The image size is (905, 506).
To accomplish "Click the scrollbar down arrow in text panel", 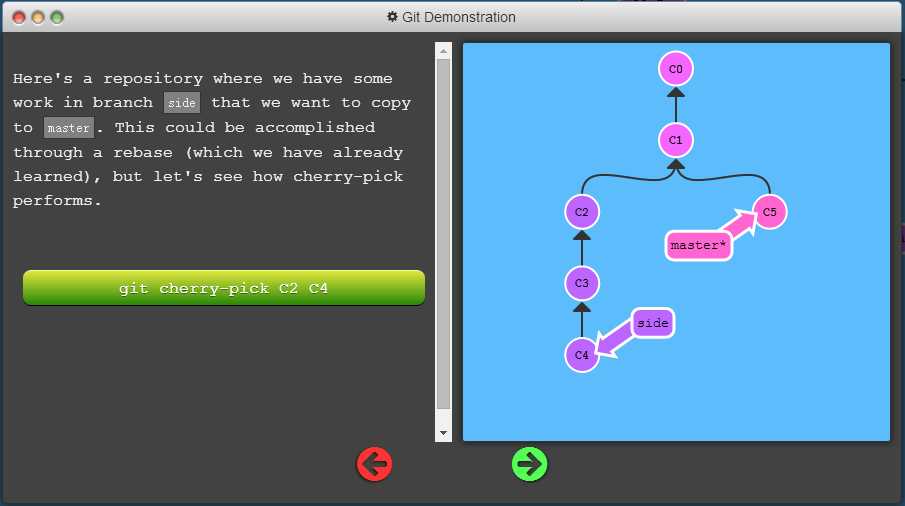I will coord(443,433).
